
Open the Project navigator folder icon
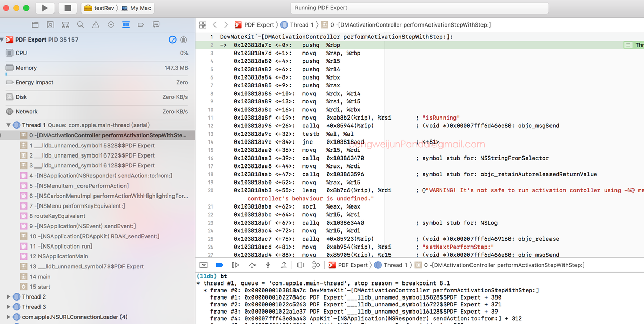(x=35, y=24)
